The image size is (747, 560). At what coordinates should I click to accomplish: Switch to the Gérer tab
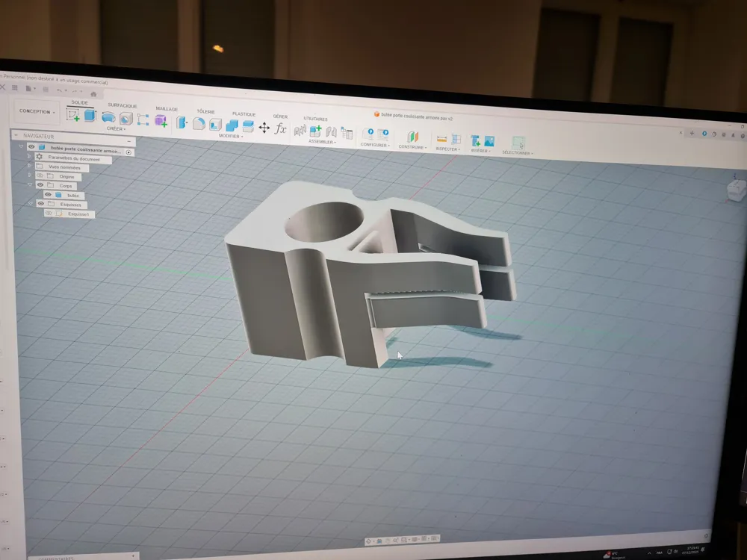pos(280,116)
